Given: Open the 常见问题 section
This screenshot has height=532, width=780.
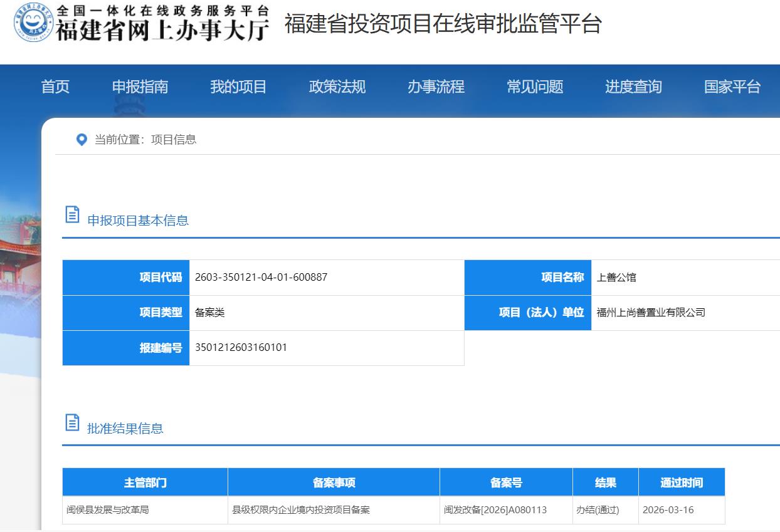Looking at the screenshot, I should click(535, 86).
